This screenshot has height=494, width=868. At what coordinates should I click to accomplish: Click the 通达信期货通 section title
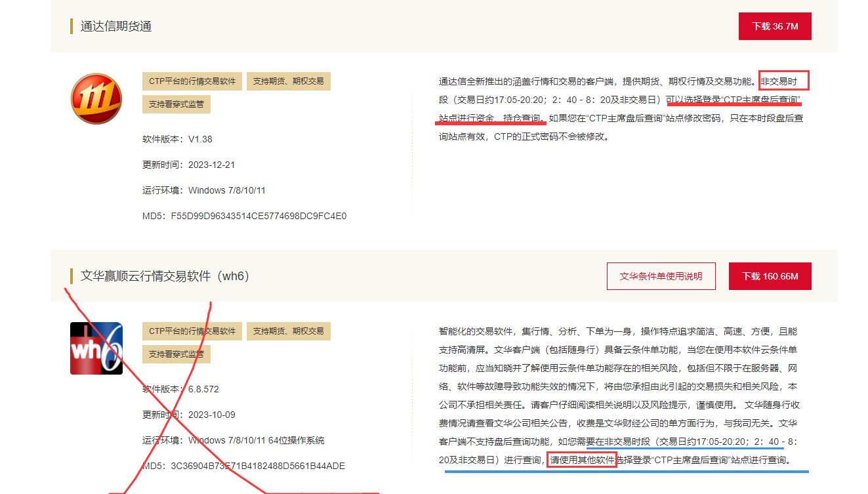point(116,26)
